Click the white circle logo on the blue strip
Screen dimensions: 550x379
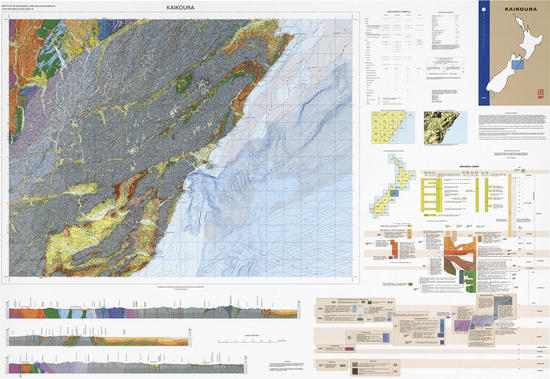(x=484, y=10)
